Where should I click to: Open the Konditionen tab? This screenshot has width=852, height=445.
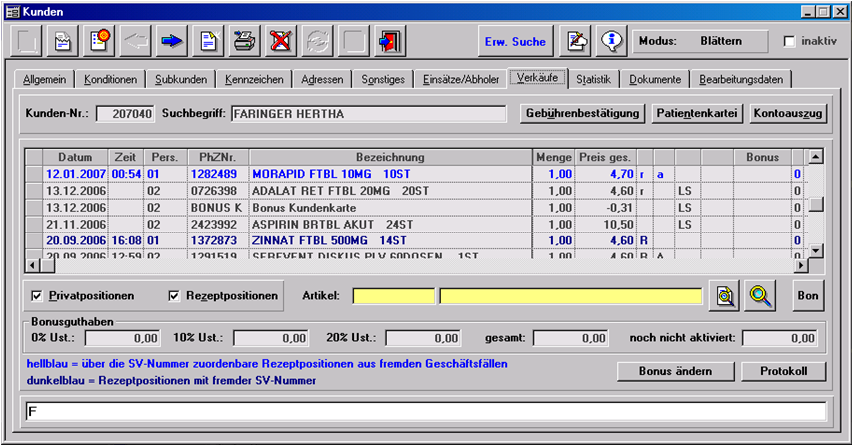click(x=111, y=79)
